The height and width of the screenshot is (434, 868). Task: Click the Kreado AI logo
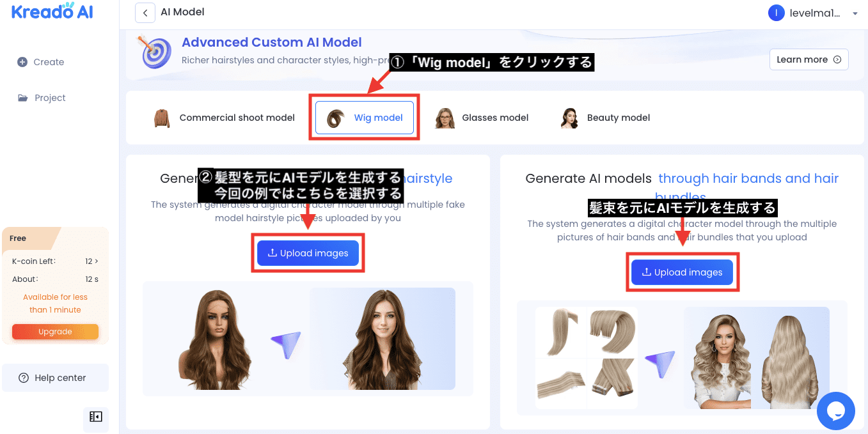[x=51, y=11]
